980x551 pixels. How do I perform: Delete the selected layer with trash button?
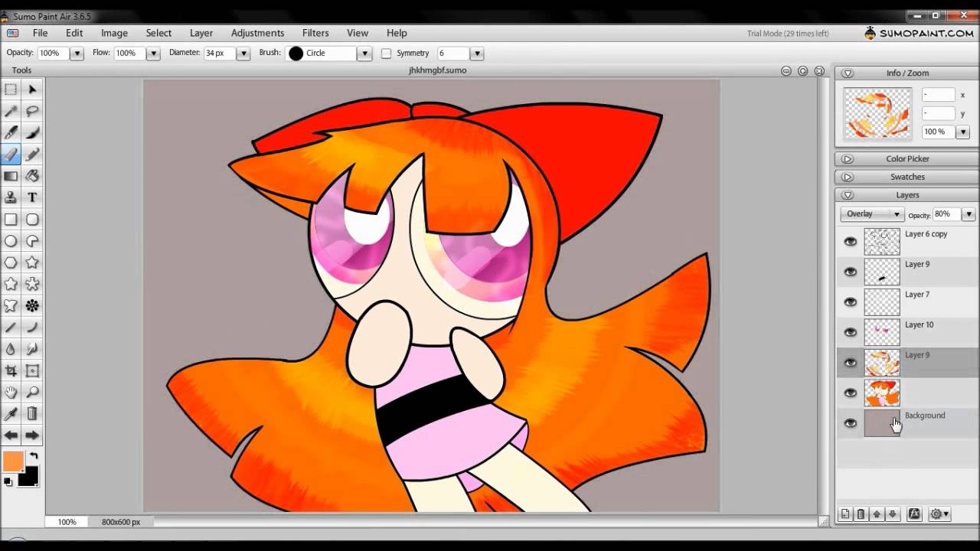(x=861, y=514)
